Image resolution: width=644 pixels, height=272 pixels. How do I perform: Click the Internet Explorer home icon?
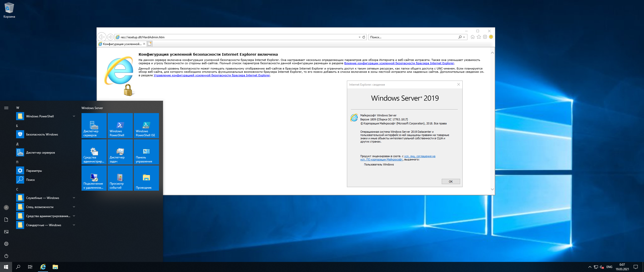(x=472, y=37)
